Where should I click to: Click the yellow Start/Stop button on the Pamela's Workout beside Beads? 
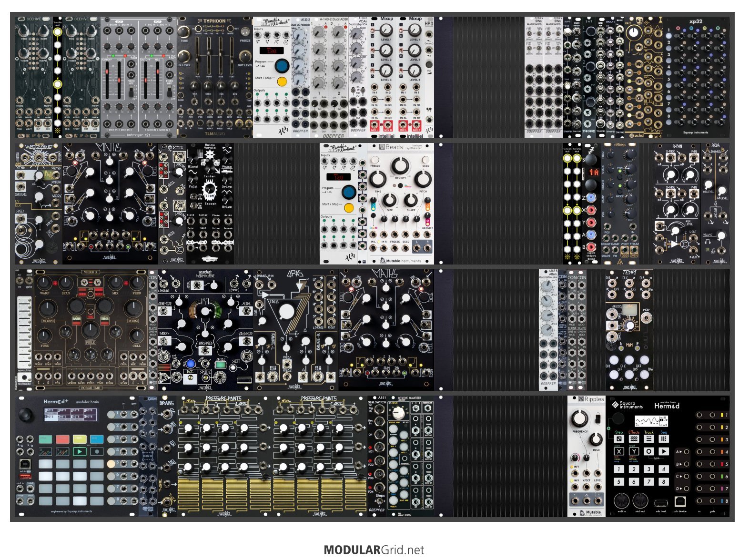coord(349,208)
